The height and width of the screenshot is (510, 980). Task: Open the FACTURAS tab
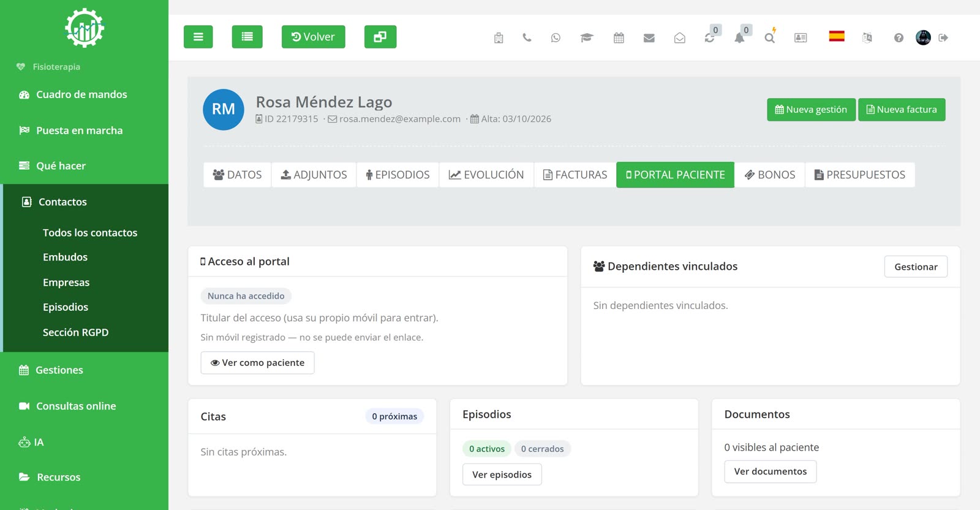click(x=575, y=175)
